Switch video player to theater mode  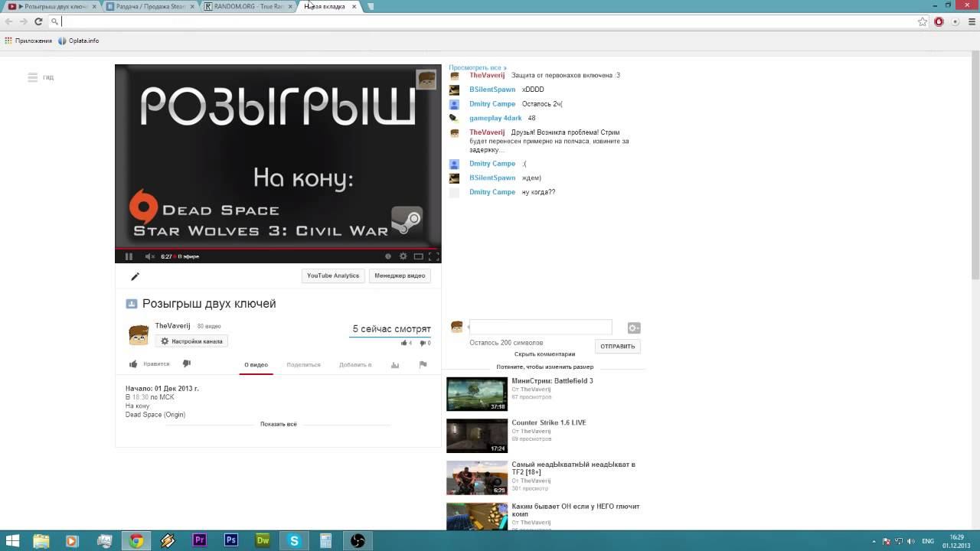coord(418,256)
